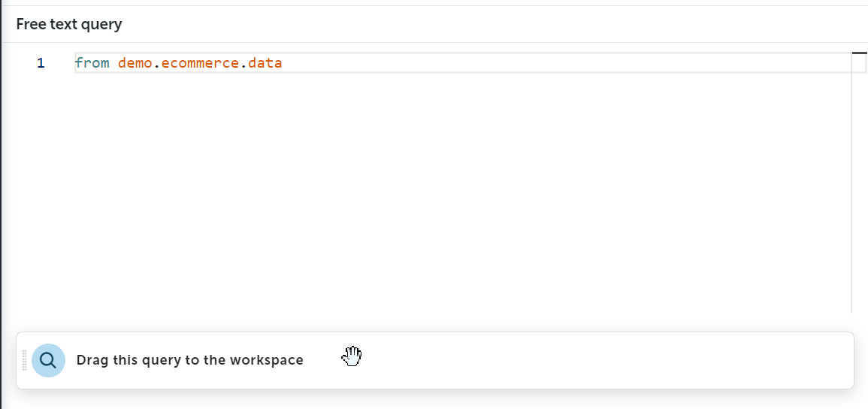Screen dimensions: 868x409
Task: Click the Free text query heading
Action: click(x=69, y=24)
